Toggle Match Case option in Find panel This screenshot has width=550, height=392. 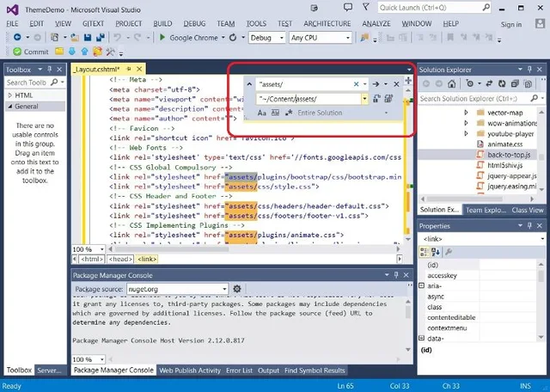[261, 113]
